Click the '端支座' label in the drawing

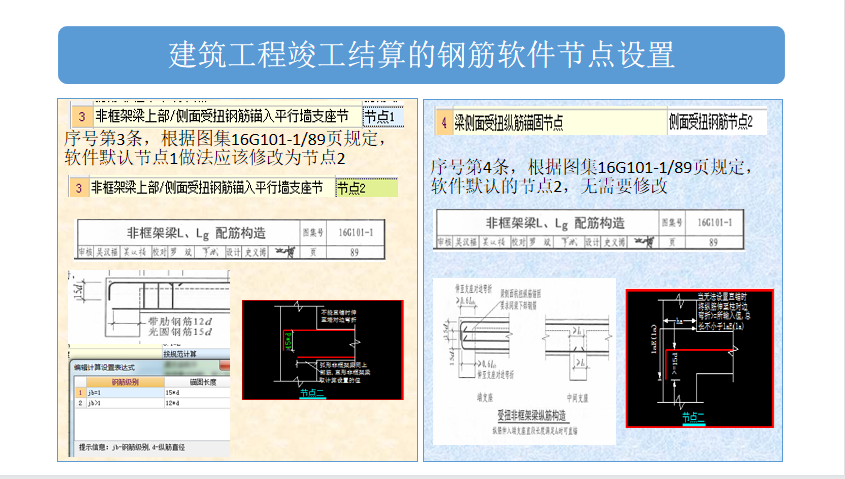click(484, 398)
